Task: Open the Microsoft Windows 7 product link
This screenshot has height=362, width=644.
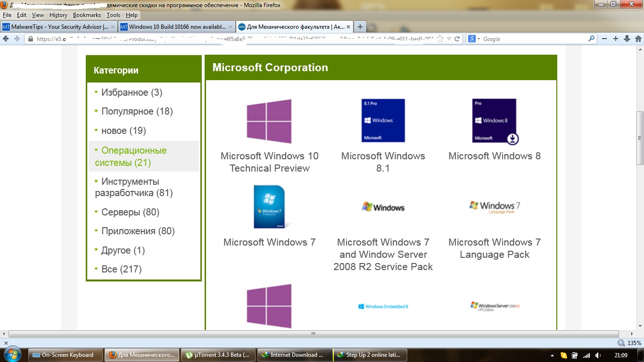Action: tap(269, 242)
